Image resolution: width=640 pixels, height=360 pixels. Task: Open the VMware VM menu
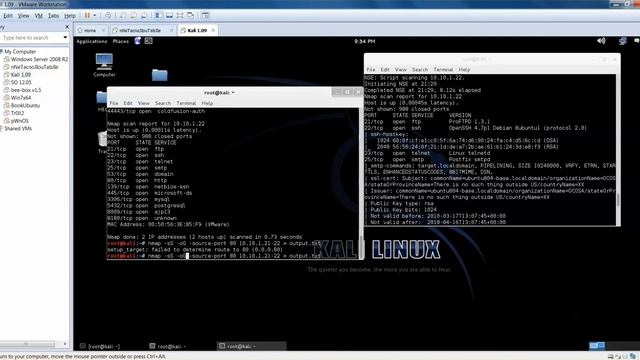tap(38, 16)
